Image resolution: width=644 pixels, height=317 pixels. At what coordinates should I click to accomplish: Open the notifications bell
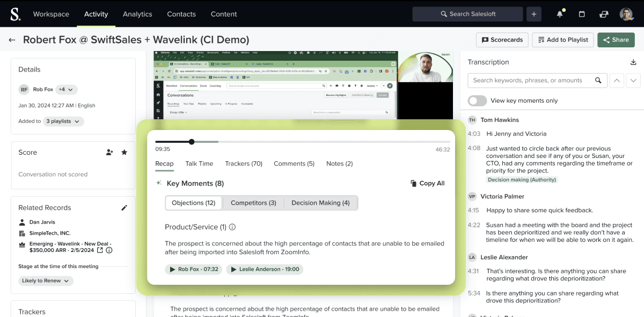click(560, 14)
